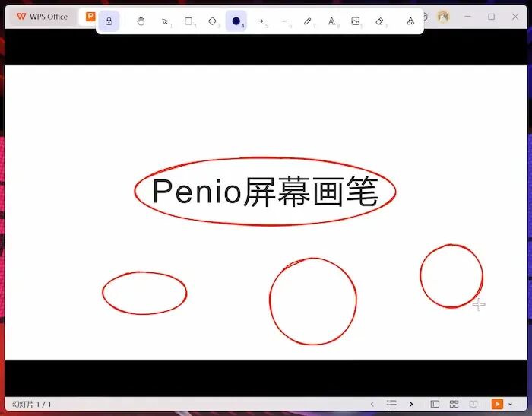
Task: Go to next slide in status bar
Action: [x=411, y=404]
